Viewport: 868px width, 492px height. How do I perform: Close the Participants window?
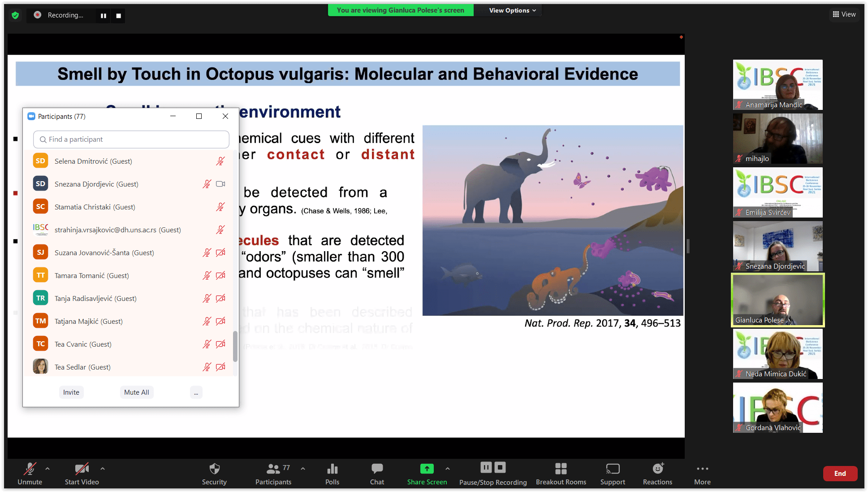225,116
